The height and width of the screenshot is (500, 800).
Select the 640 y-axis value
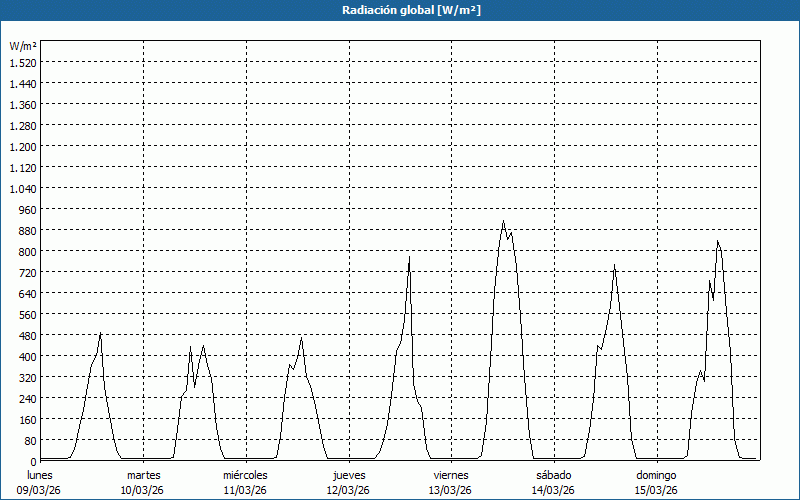tap(28, 293)
